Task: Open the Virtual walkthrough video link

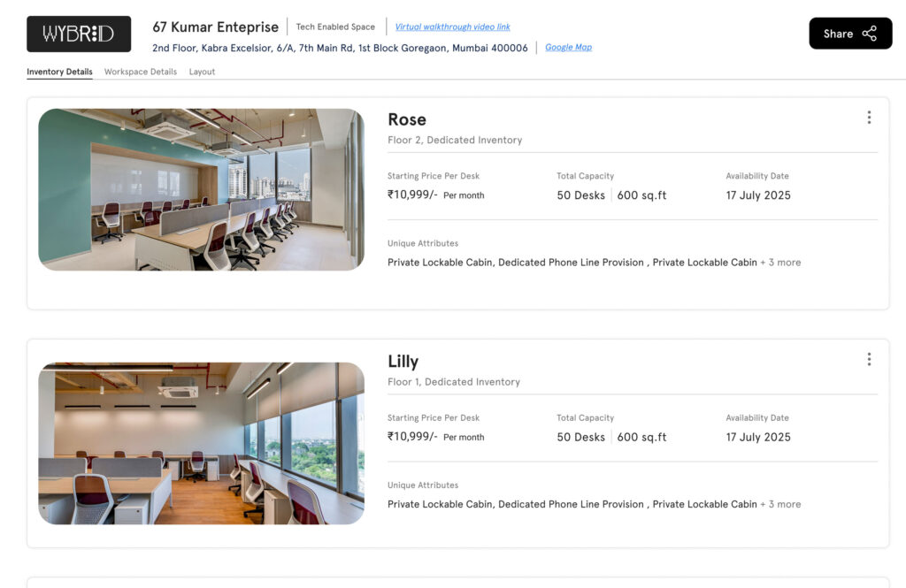Action: tap(452, 27)
